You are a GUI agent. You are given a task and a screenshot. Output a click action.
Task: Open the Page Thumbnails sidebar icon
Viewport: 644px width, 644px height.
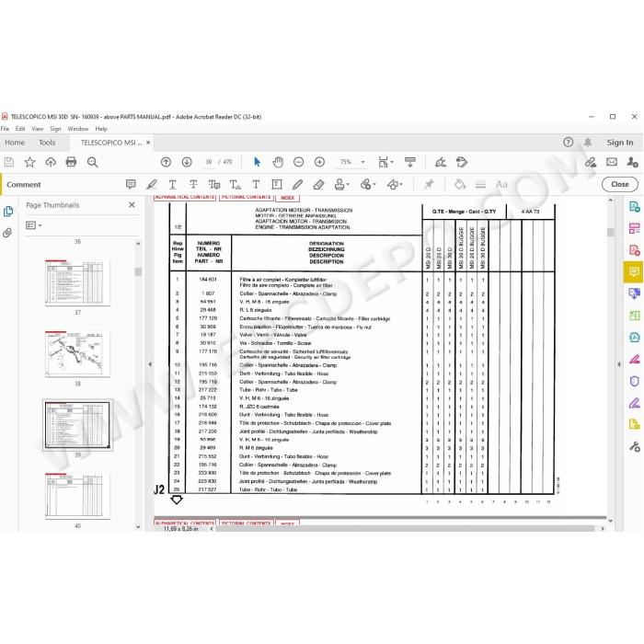(7, 212)
